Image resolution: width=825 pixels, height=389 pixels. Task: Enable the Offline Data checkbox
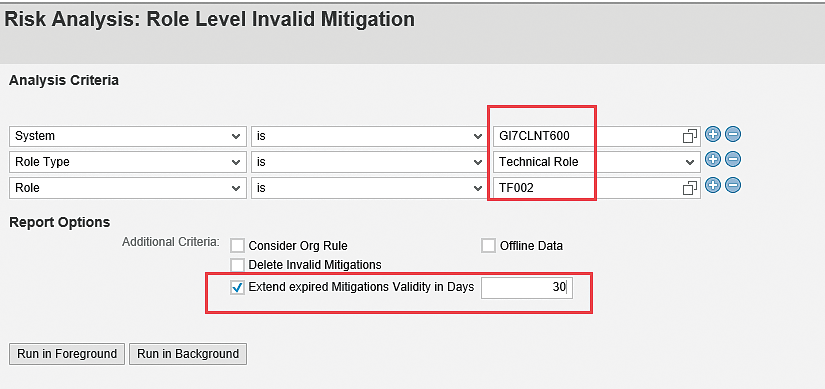tap(488, 245)
